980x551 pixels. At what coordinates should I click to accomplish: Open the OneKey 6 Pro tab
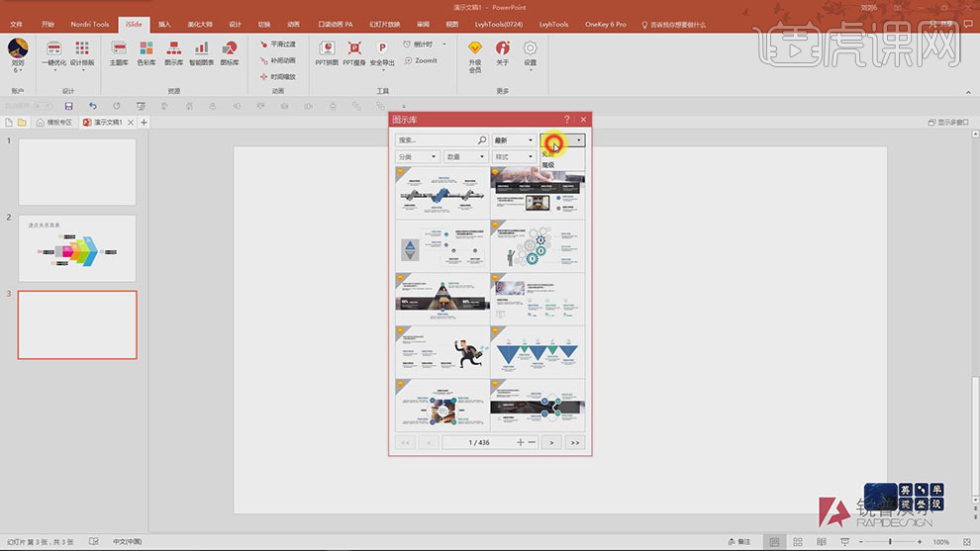click(605, 24)
